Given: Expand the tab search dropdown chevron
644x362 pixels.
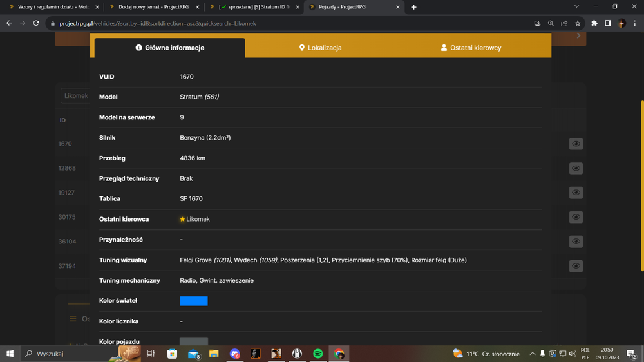Looking at the screenshot, I should click(x=576, y=6).
